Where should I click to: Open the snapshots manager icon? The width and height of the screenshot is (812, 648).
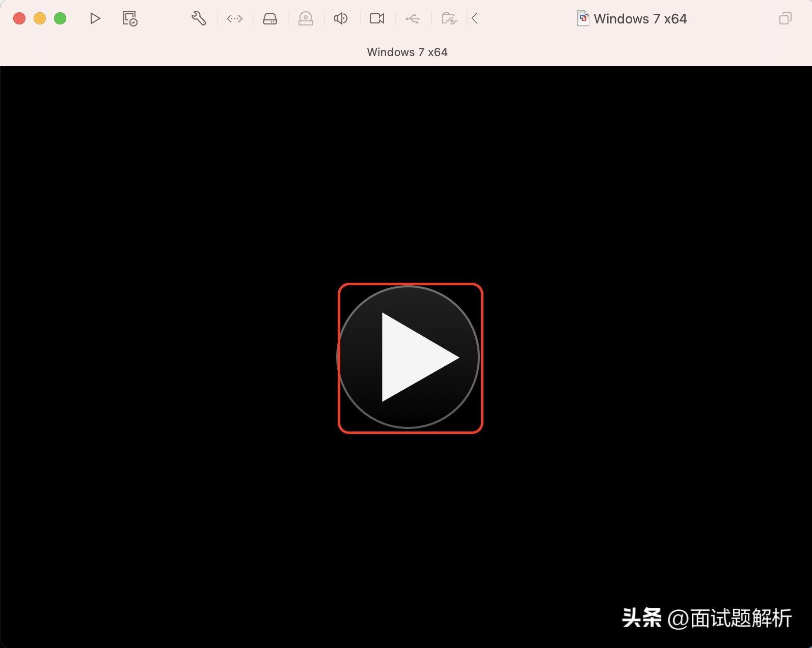(130, 19)
